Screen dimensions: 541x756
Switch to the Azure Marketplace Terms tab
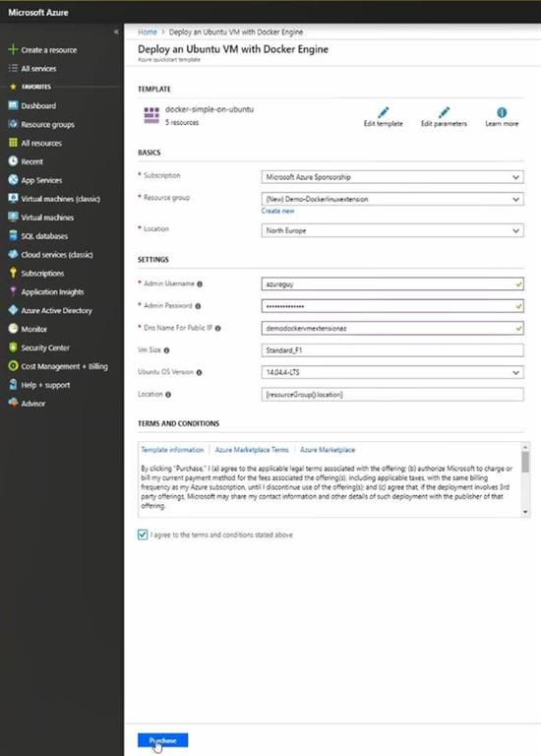point(252,449)
